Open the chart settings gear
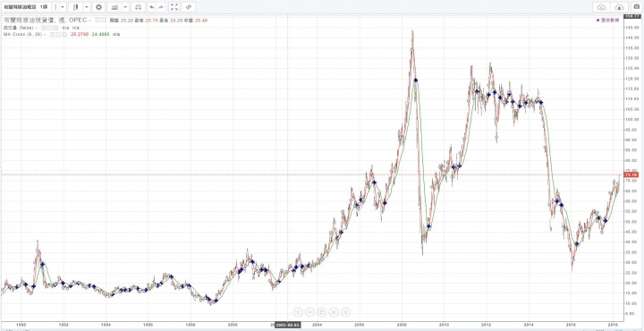The image size is (644, 331). tap(98, 7)
